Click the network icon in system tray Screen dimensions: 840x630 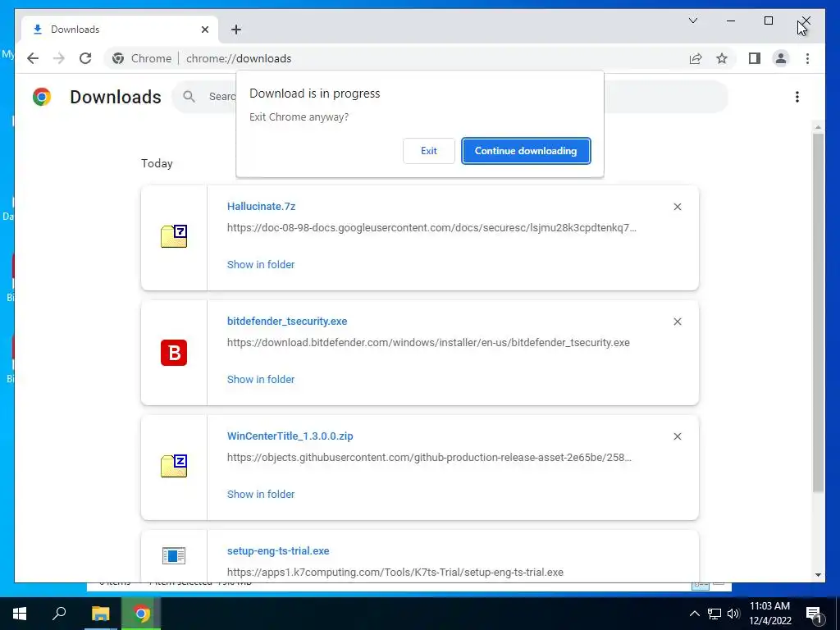[x=714, y=614]
